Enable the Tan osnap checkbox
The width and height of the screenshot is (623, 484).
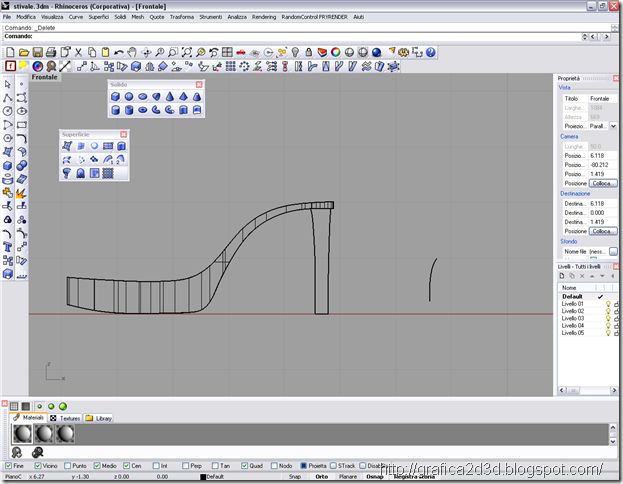tap(215, 465)
